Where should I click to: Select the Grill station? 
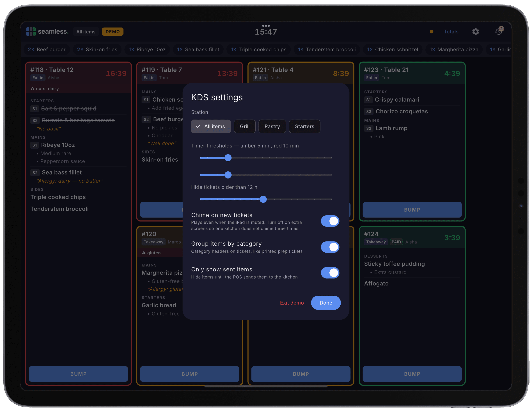click(x=245, y=126)
